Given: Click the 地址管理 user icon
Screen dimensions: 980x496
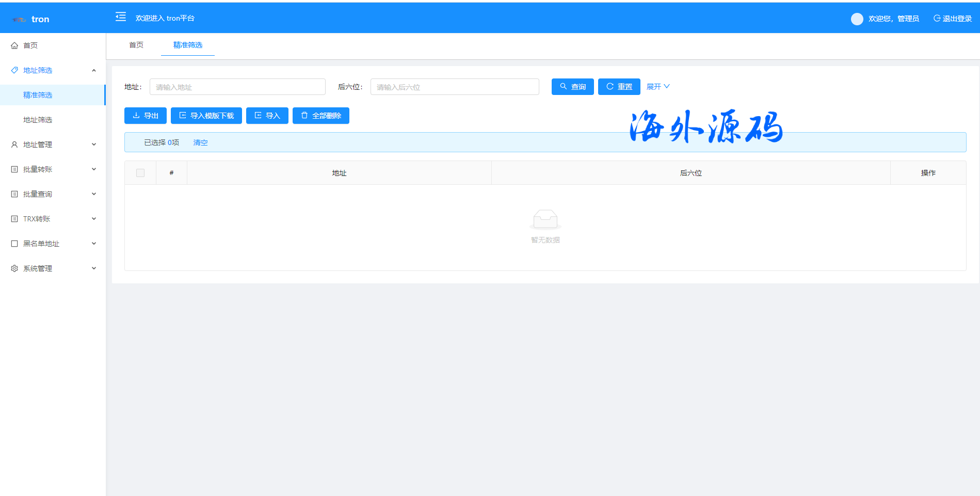Looking at the screenshot, I should coord(14,145).
